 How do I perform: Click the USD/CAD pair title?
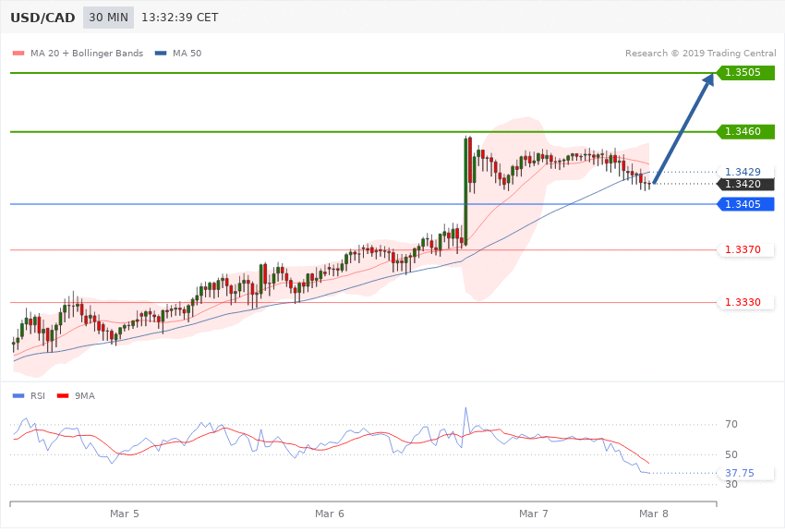pyautogui.click(x=42, y=18)
